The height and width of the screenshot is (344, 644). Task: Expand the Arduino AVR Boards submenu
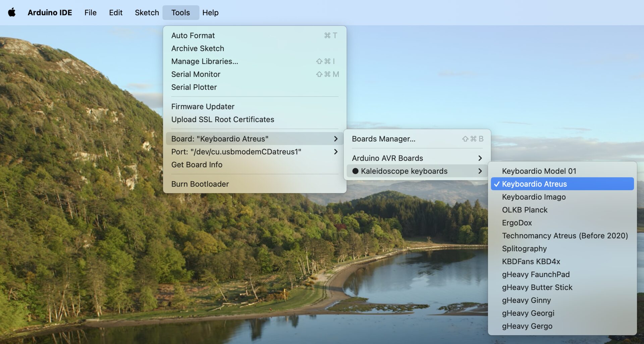(417, 158)
